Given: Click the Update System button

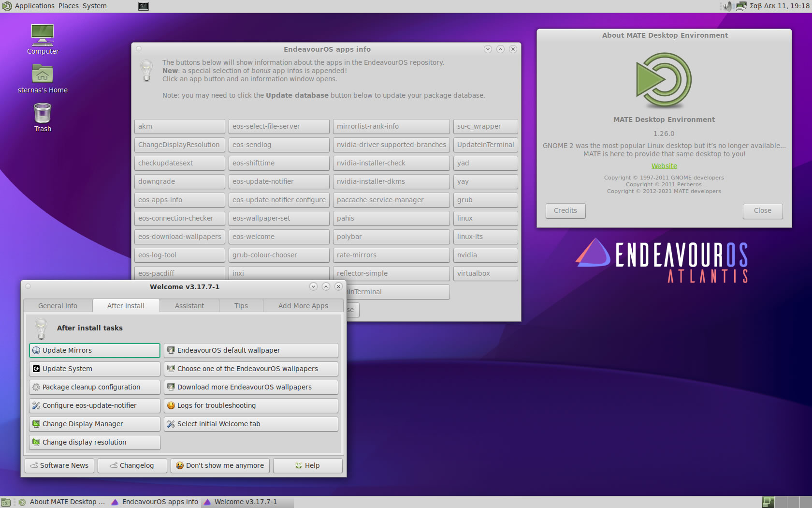Looking at the screenshot, I should [94, 369].
